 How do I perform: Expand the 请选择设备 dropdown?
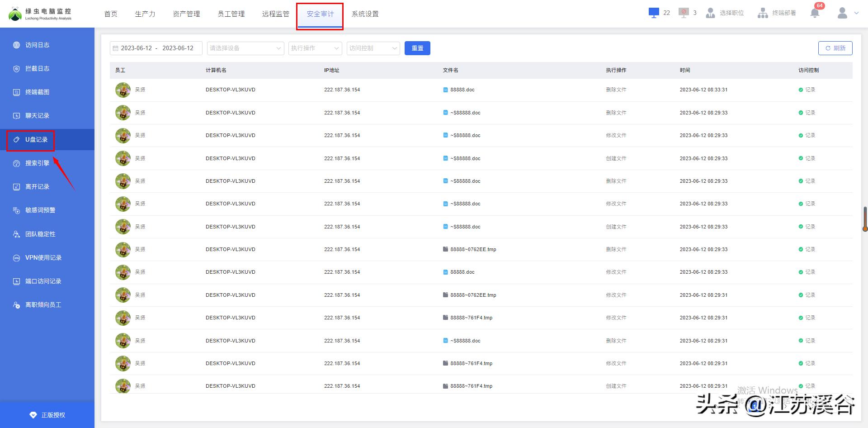[245, 48]
